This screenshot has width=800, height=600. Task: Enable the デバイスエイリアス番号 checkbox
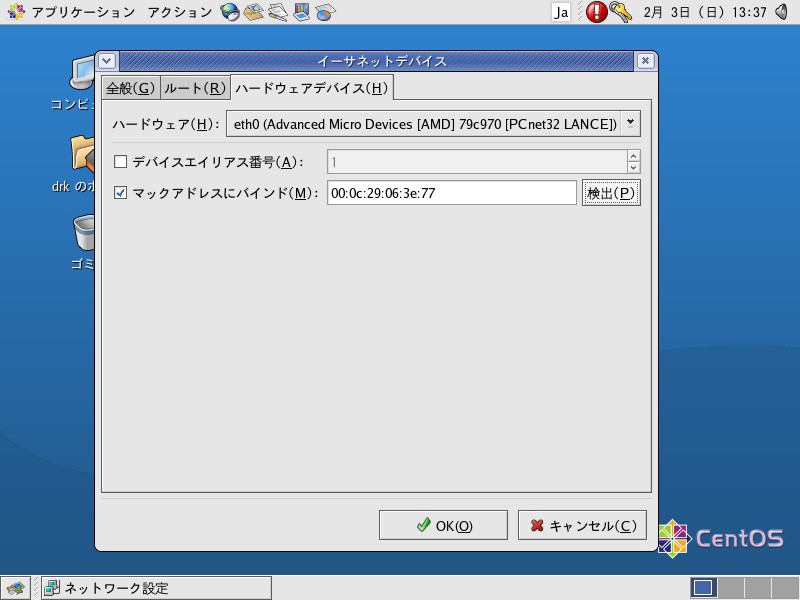120,162
